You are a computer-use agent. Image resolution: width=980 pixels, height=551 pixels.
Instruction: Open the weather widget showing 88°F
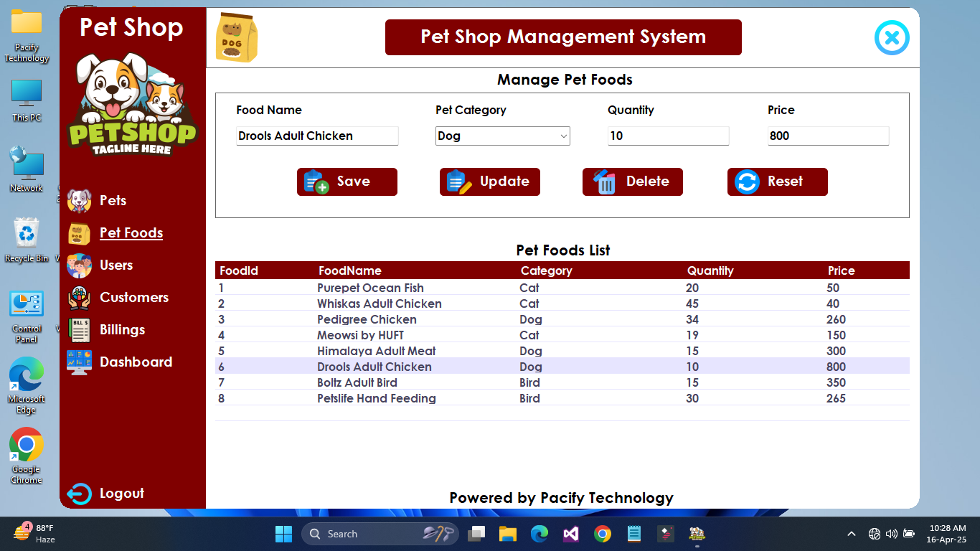[34, 534]
